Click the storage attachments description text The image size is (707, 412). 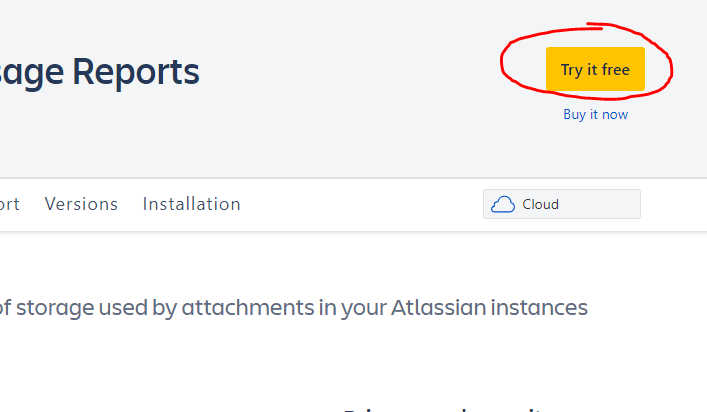pos(290,307)
